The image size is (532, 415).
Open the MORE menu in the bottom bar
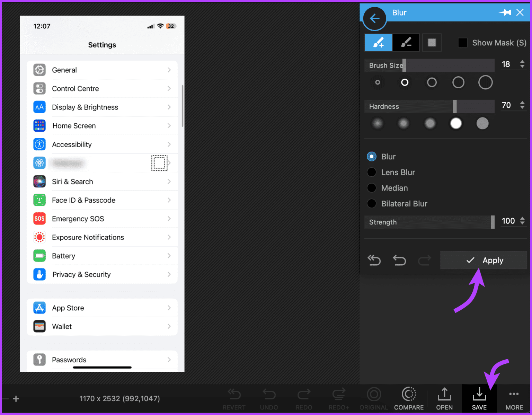click(x=514, y=398)
